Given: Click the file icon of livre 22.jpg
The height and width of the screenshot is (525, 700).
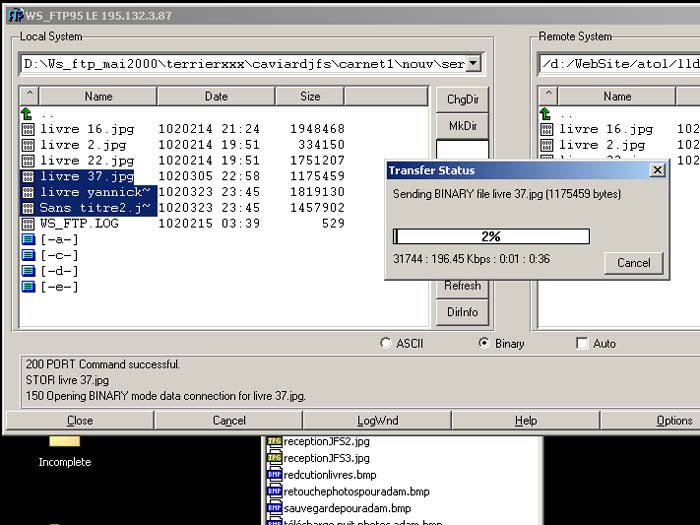Looking at the screenshot, I should [x=28, y=161].
